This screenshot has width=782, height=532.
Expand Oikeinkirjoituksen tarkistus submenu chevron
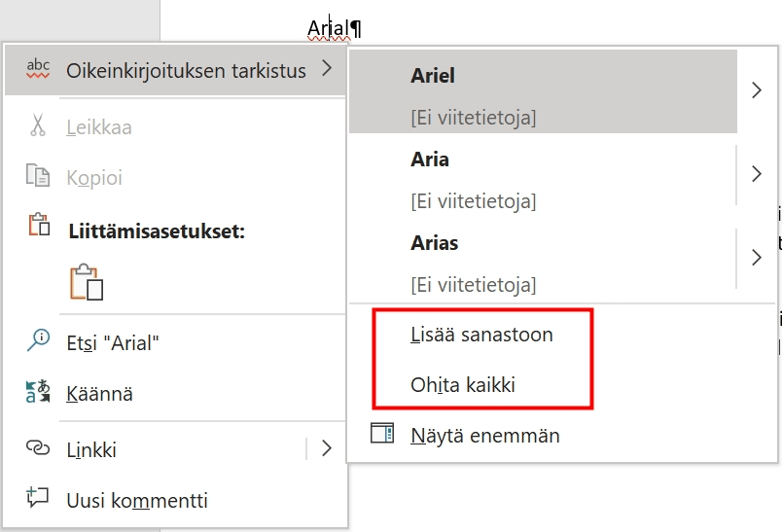coord(327,68)
